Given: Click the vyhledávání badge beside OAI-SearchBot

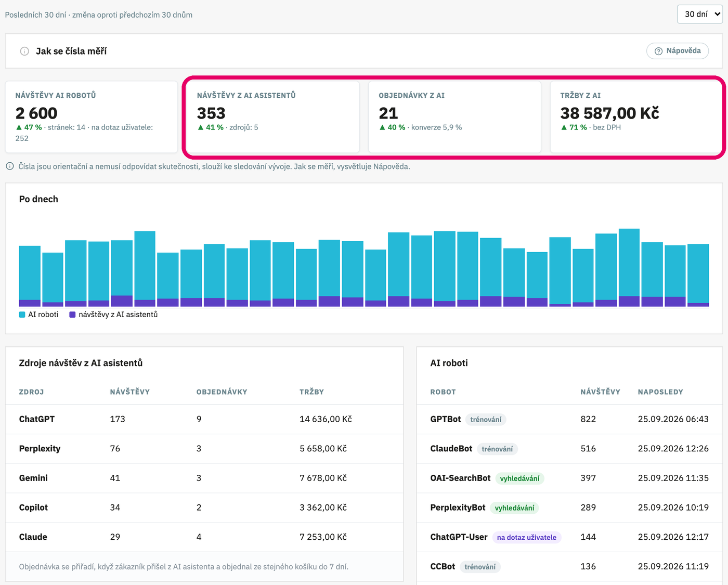Looking at the screenshot, I should [x=519, y=478].
